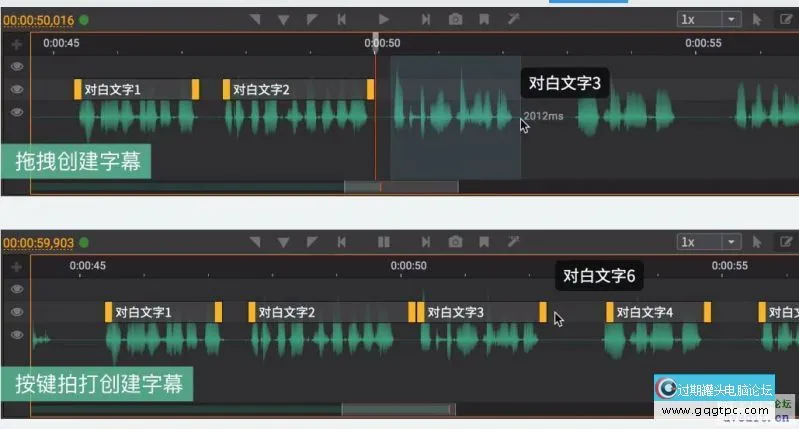The width and height of the screenshot is (799, 429).
Task: Select pointer tool in top timeline toolbar
Action: pyautogui.click(x=757, y=19)
